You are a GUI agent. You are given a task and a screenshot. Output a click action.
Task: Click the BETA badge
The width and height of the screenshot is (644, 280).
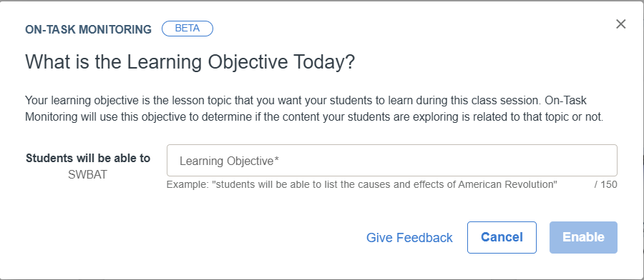(x=187, y=29)
